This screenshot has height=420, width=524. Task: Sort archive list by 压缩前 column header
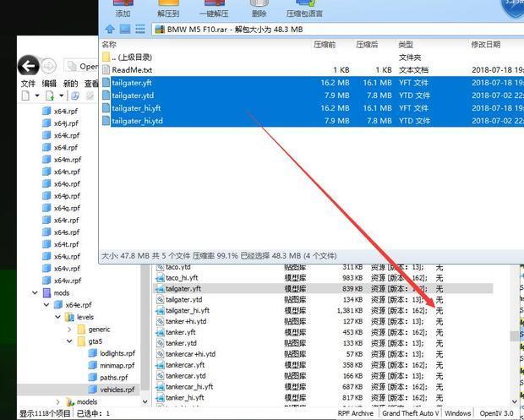pos(324,44)
